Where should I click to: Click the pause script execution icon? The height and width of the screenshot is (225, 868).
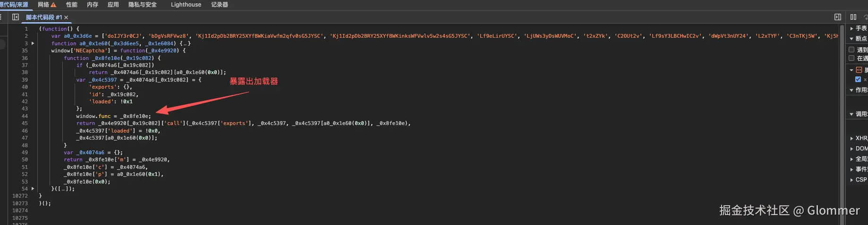[853, 17]
